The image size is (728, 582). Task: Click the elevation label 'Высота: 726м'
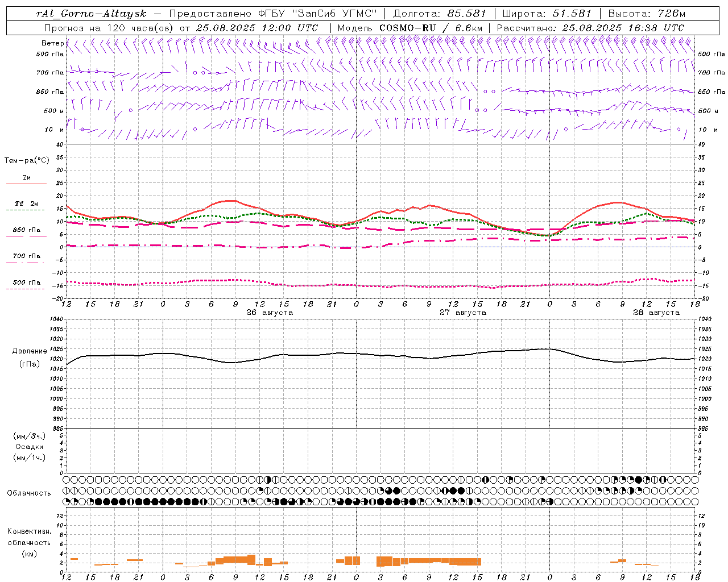pyautogui.click(x=647, y=14)
